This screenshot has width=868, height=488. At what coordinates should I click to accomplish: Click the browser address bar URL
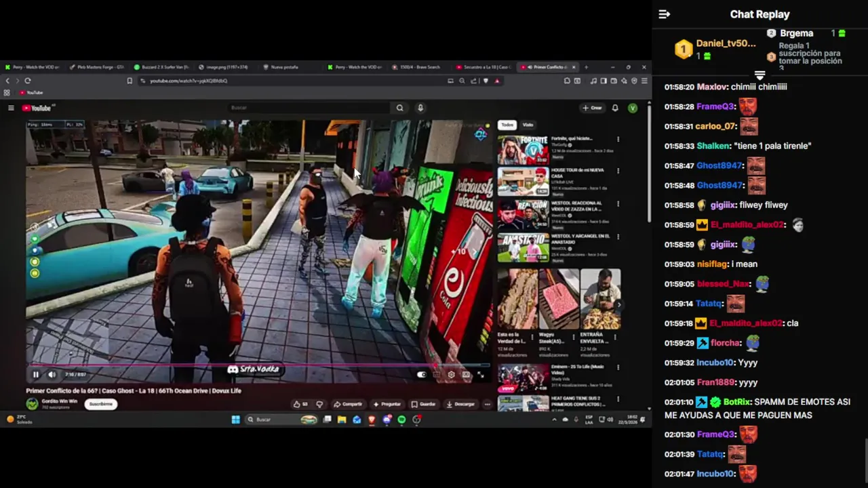189,81
